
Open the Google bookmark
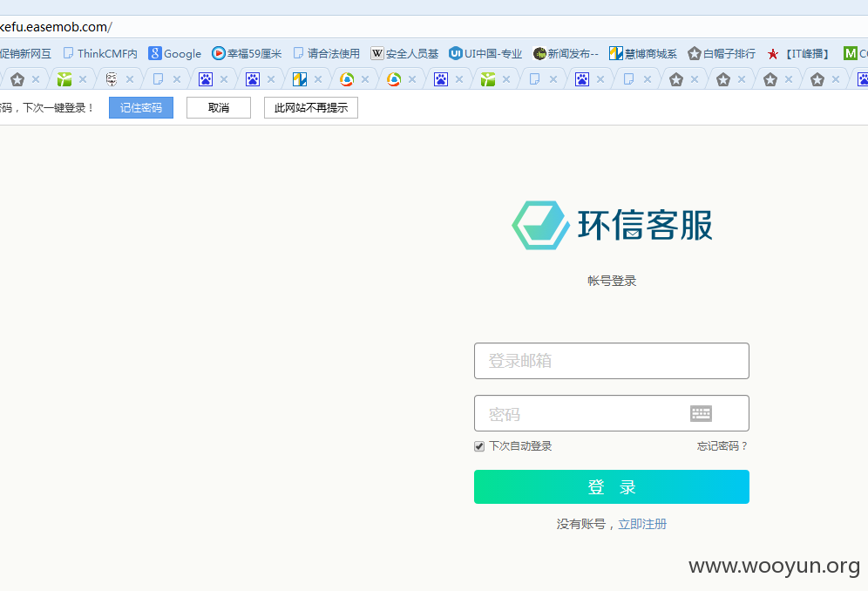pos(174,54)
